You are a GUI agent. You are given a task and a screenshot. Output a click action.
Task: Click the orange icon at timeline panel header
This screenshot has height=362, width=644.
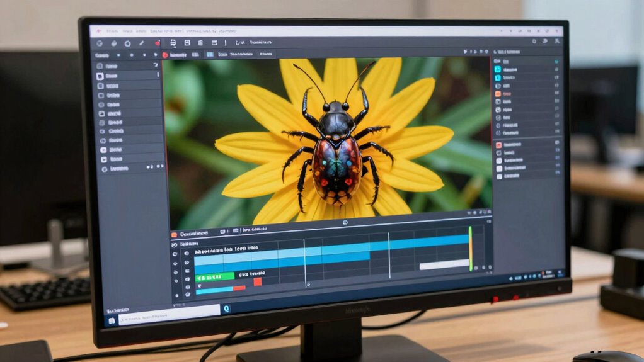[174, 234]
